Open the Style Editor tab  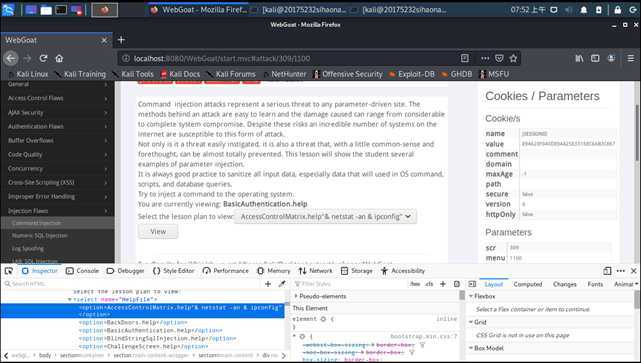tap(173, 271)
